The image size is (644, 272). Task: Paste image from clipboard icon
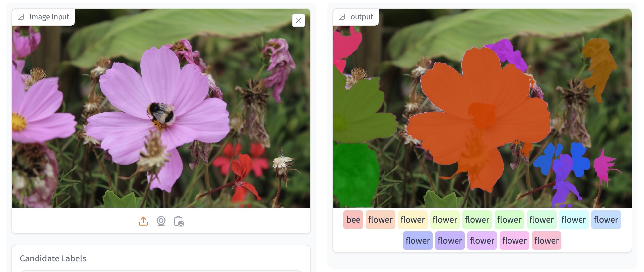pyautogui.click(x=179, y=221)
